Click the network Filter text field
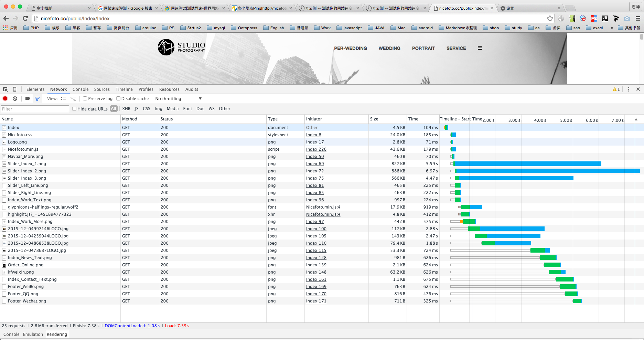The height and width of the screenshot is (340, 644). [35, 109]
